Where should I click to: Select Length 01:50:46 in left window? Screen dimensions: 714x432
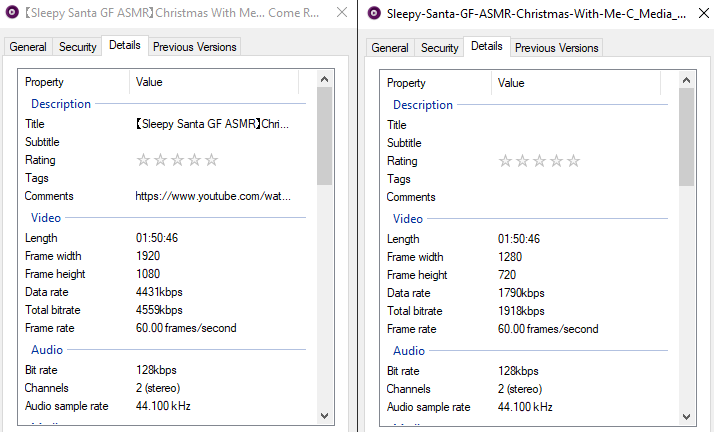pyautogui.click(x=157, y=238)
